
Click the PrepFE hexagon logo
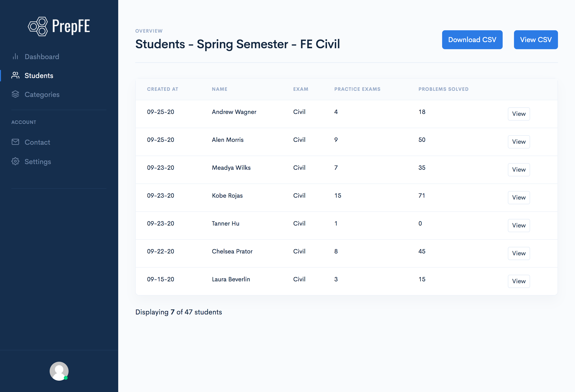38,26
